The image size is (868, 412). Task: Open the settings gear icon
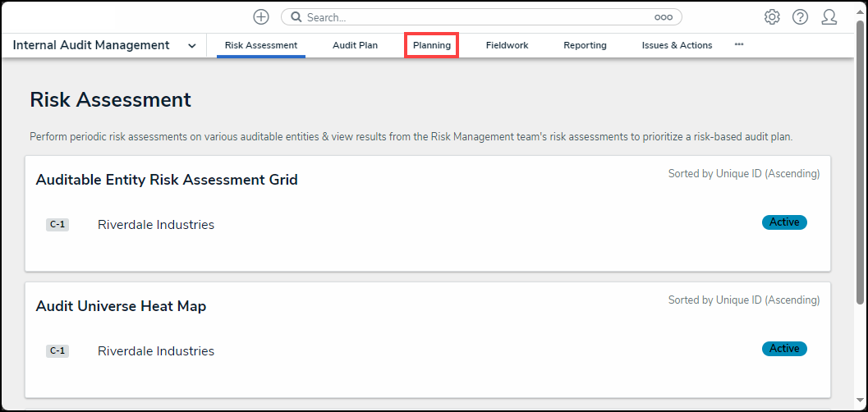pyautogui.click(x=772, y=17)
